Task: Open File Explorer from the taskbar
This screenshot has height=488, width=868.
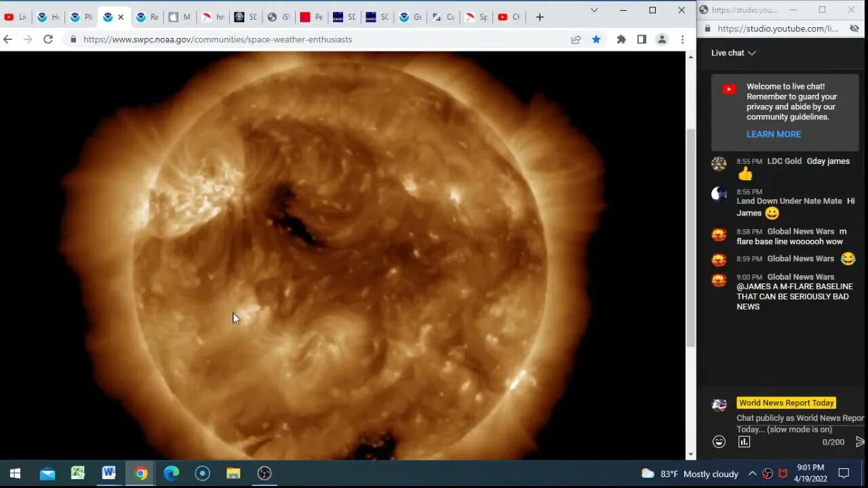Action: point(233,473)
